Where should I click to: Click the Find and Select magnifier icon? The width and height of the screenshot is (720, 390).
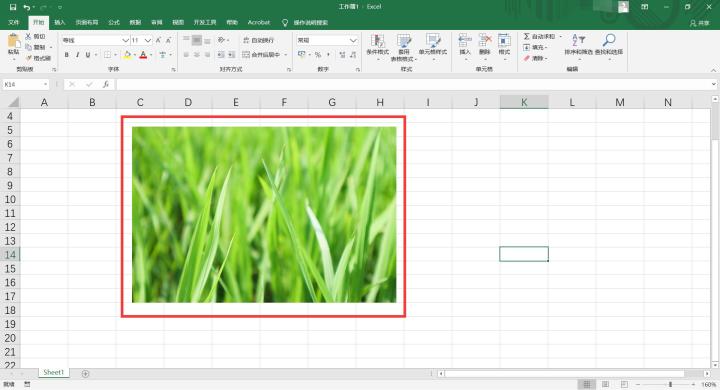click(609, 40)
